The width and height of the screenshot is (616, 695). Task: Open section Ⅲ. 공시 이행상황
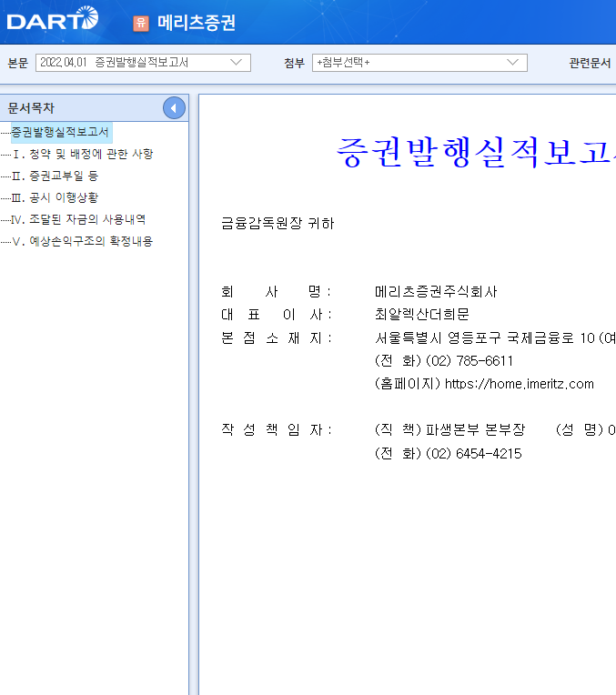(55, 197)
